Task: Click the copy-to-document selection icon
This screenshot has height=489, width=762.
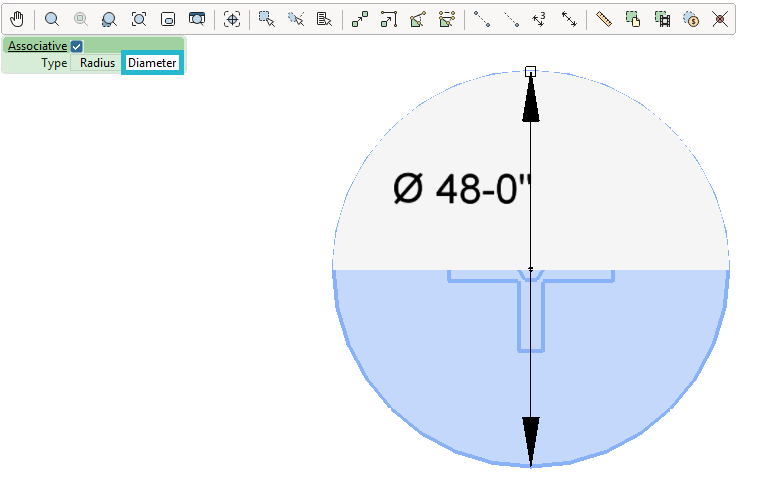Action: pyautogui.click(x=633, y=19)
